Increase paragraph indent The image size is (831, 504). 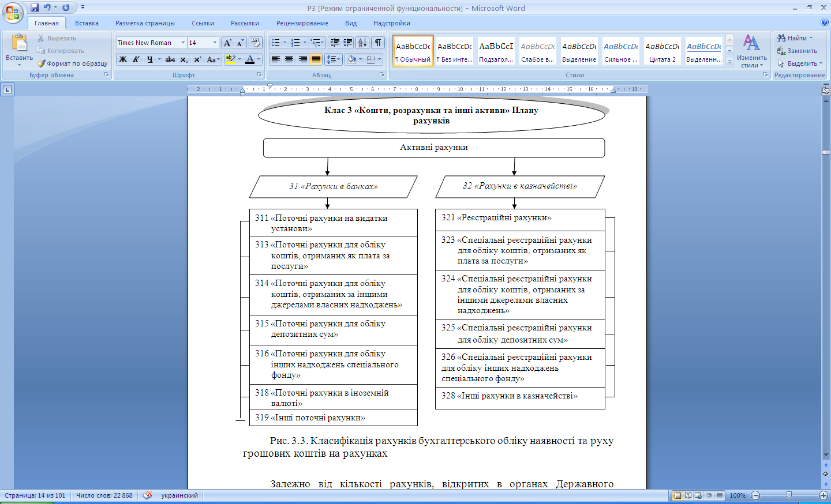[x=348, y=43]
